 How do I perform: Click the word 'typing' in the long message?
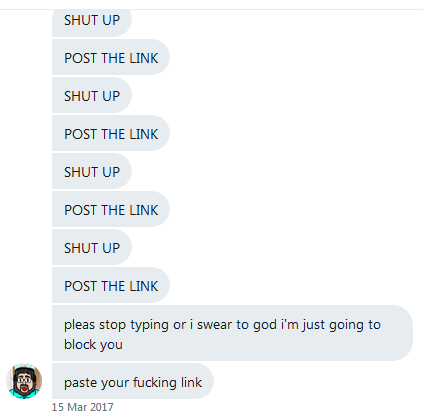click(x=149, y=325)
